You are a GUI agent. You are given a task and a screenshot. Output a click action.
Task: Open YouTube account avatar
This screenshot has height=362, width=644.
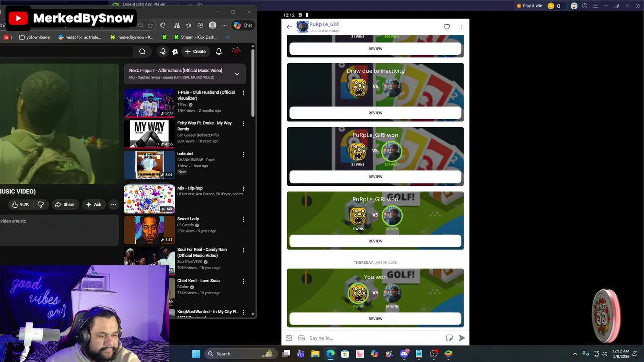tap(236, 51)
